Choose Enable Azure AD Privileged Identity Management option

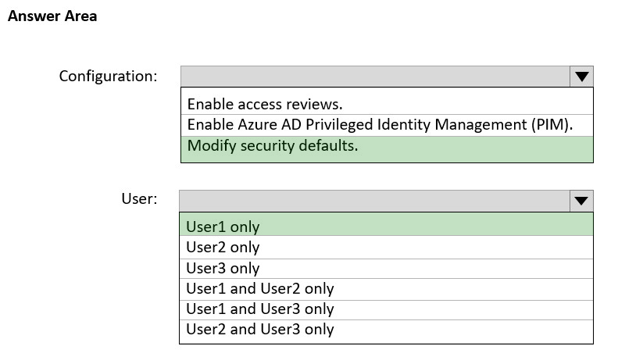[387, 125]
